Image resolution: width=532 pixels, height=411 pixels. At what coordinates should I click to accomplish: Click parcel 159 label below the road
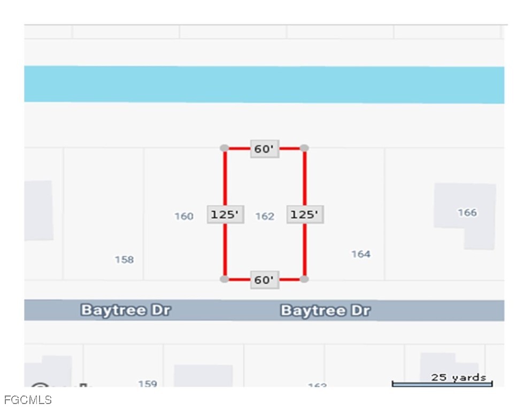point(148,384)
